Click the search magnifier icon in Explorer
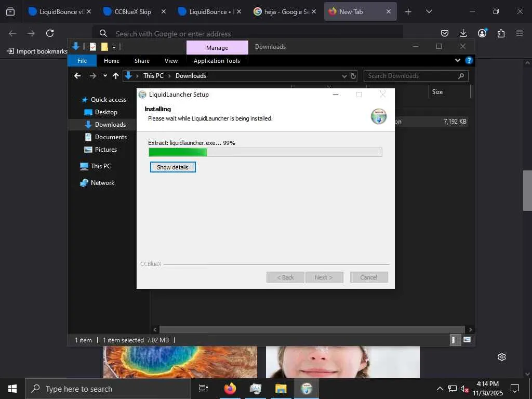The width and height of the screenshot is (532, 399). [461, 76]
